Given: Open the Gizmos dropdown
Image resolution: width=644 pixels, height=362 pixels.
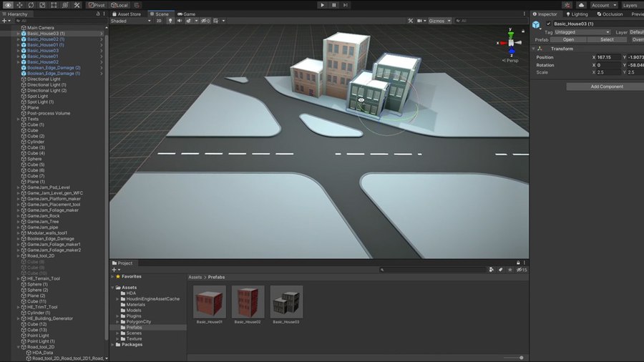Looking at the screenshot, I should (x=440, y=21).
